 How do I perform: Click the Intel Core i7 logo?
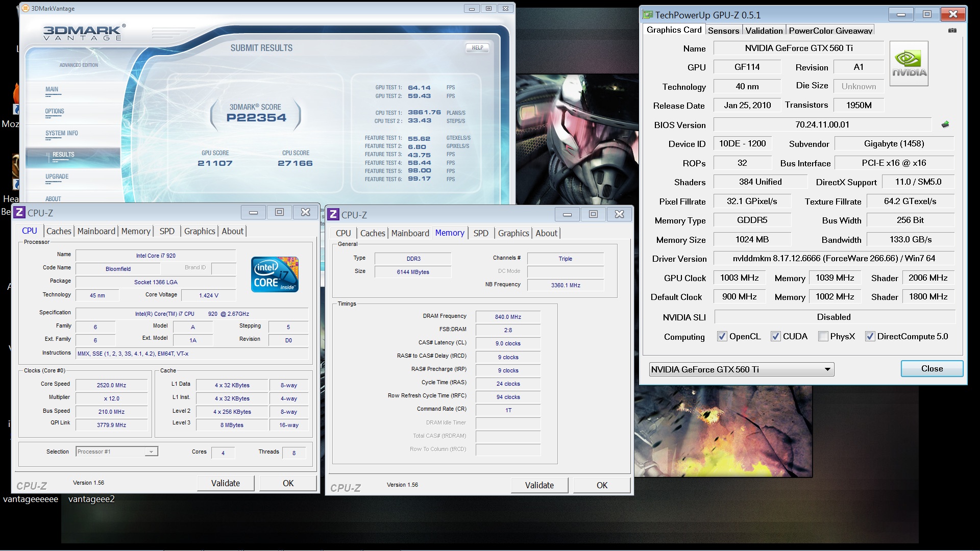click(x=275, y=274)
